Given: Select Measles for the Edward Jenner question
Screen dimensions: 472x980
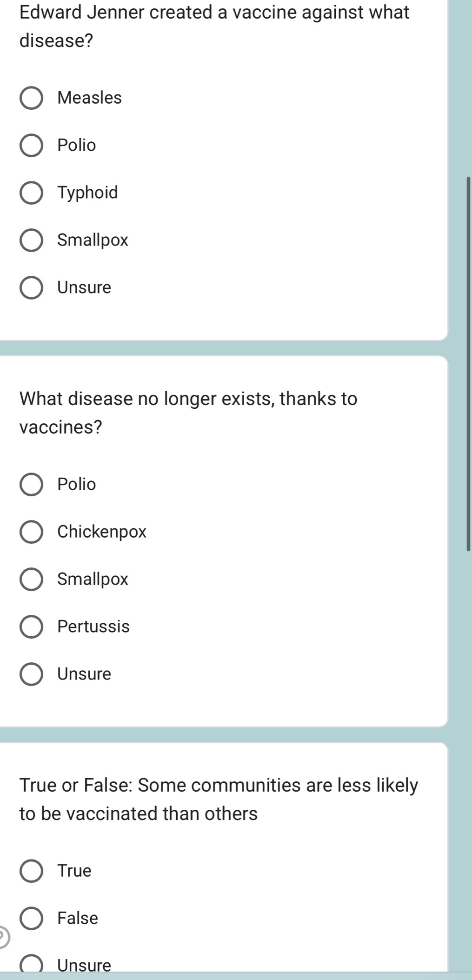Looking at the screenshot, I should (32, 98).
